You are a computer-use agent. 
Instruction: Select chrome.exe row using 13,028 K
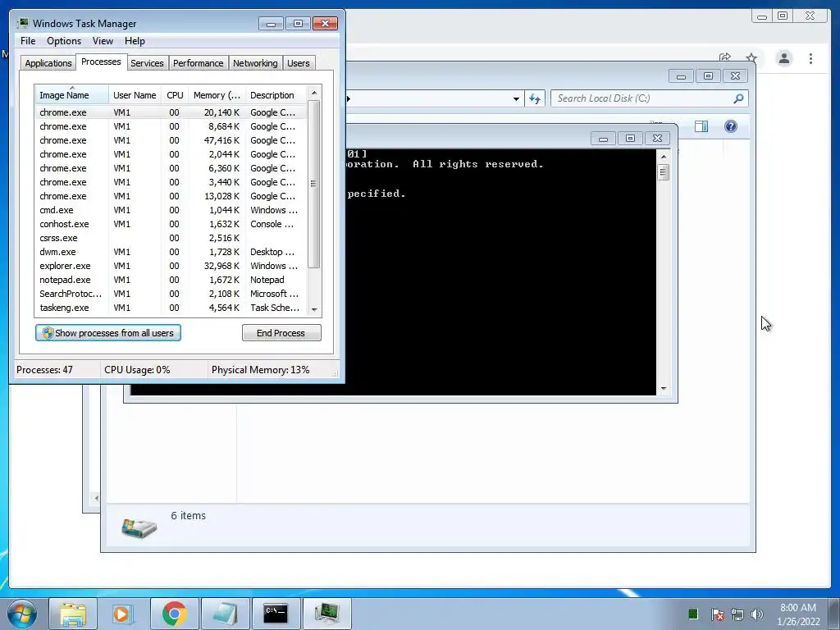171,196
